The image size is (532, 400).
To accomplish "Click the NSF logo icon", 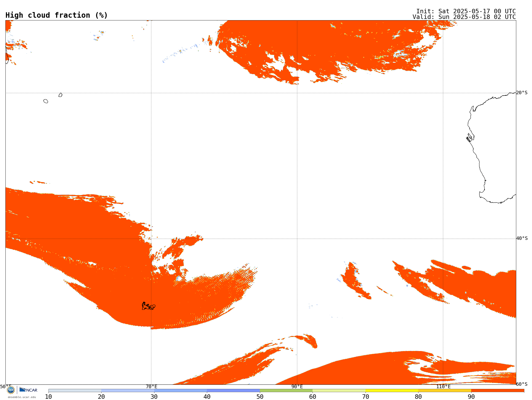I will coord(11,390).
